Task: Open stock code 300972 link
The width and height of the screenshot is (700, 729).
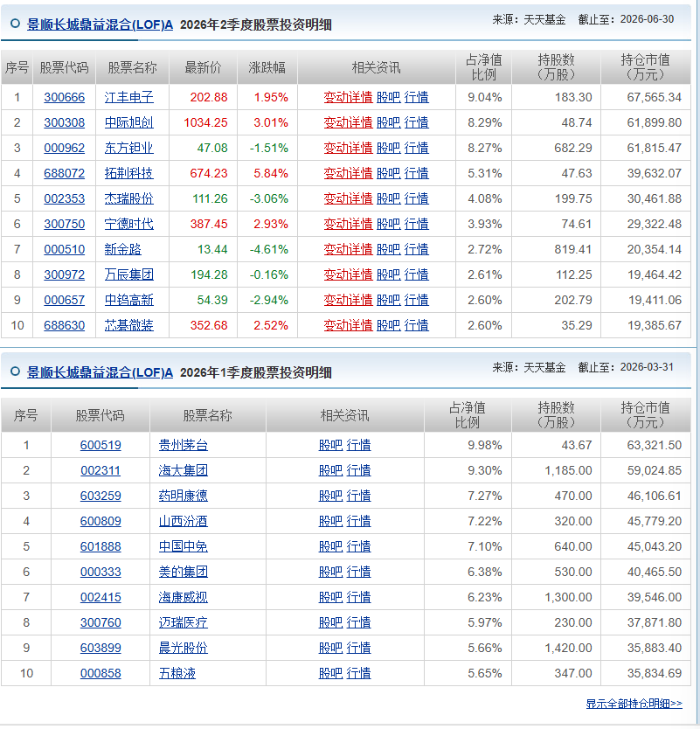Action: pos(64,274)
